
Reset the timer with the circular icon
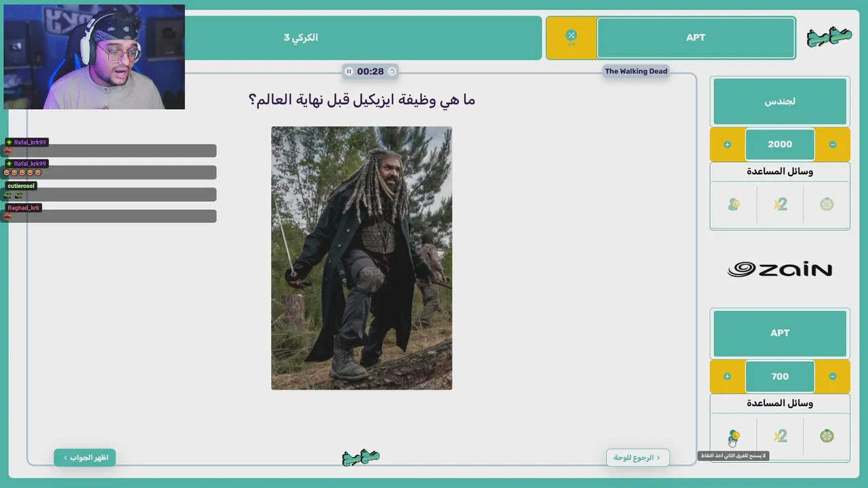(x=391, y=71)
